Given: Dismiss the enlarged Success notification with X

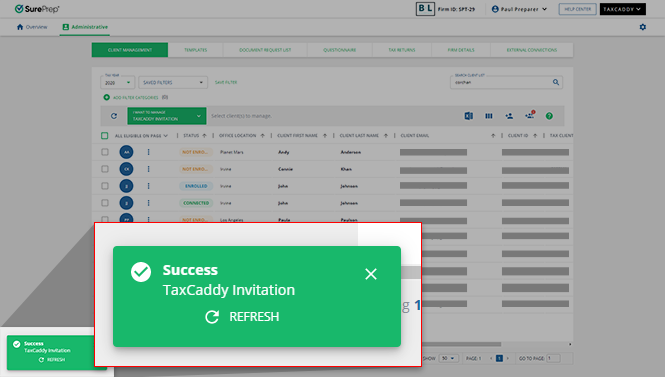Looking at the screenshot, I should [x=371, y=274].
